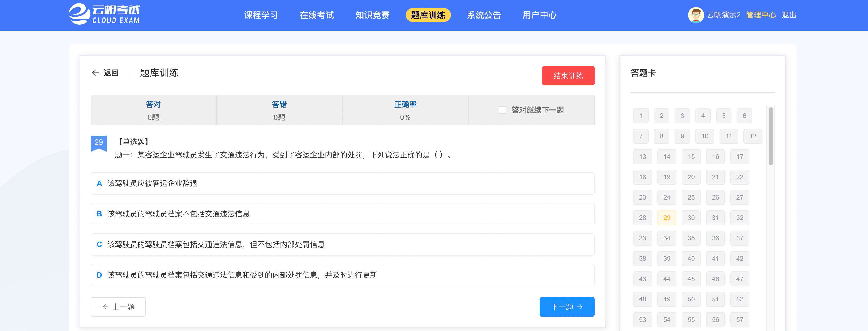Click the 云帆演示2 username
This screenshot has height=331, width=868.
click(x=723, y=15)
